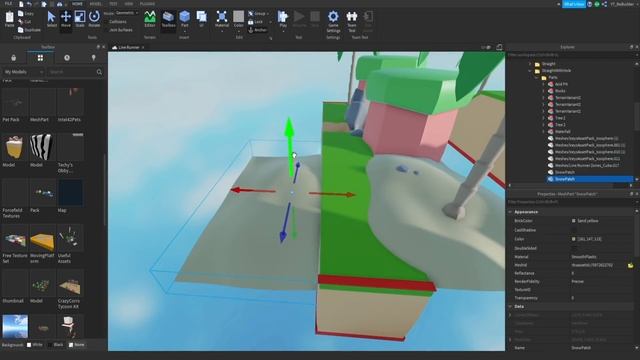Click the Toolbox search field
Viewport: 640px width, 360px height.
[71, 72]
